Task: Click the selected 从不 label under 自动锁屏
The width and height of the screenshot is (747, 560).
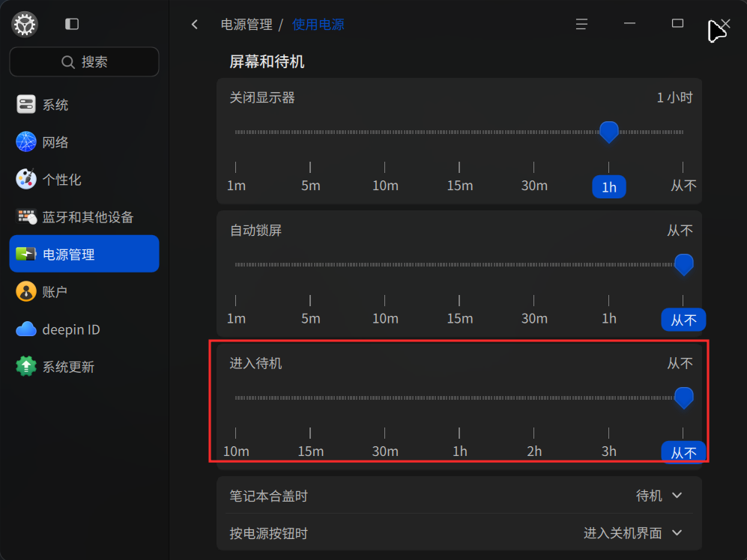Action: tap(683, 320)
